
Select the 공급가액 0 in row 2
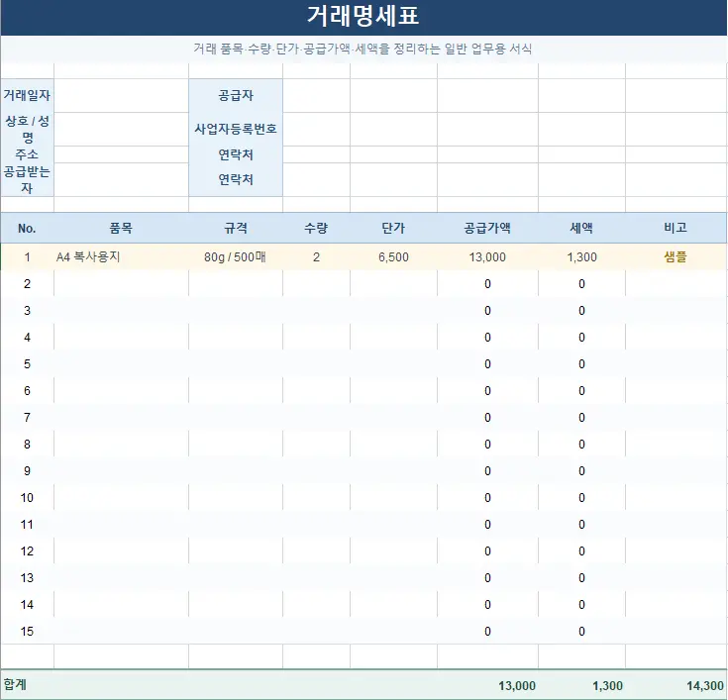click(487, 283)
